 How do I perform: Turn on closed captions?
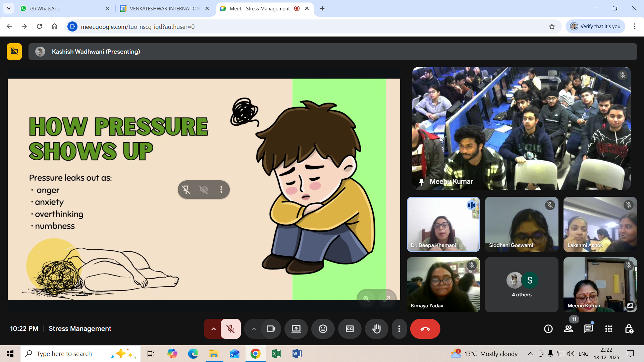(x=350, y=329)
